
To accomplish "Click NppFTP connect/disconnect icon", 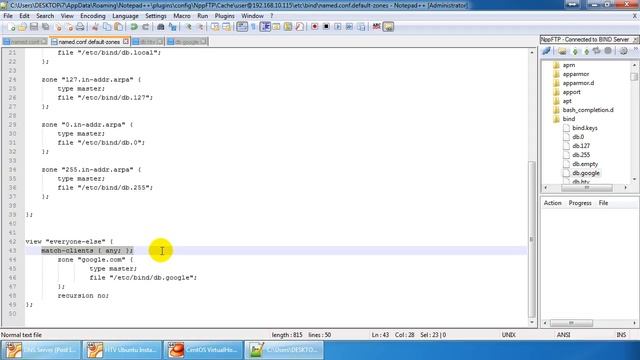I will (x=546, y=51).
